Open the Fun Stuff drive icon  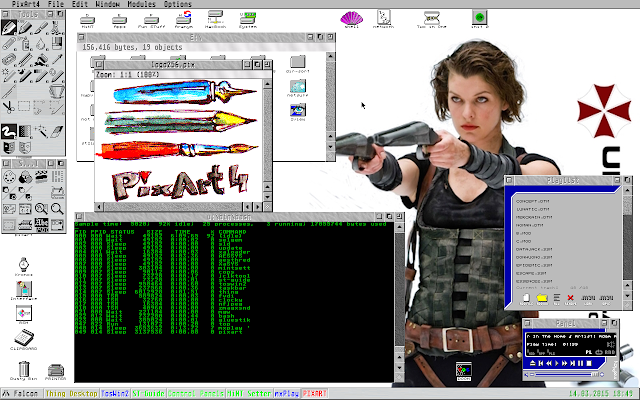pyautogui.click(x=151, y=20)
